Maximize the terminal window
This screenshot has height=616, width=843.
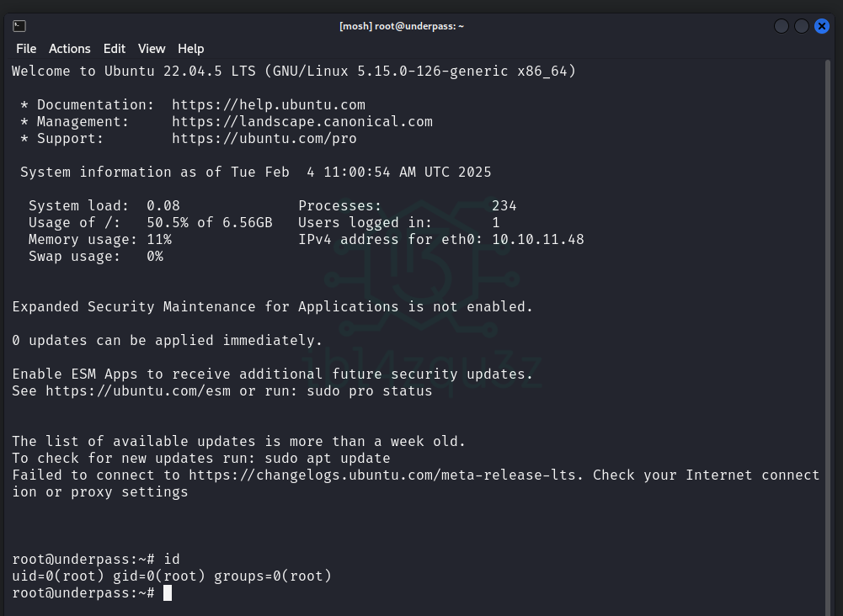(x=801, y=26)
